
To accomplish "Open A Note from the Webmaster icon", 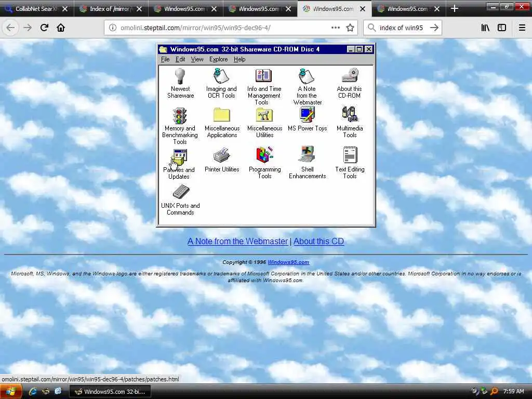I will click(307, 76).
